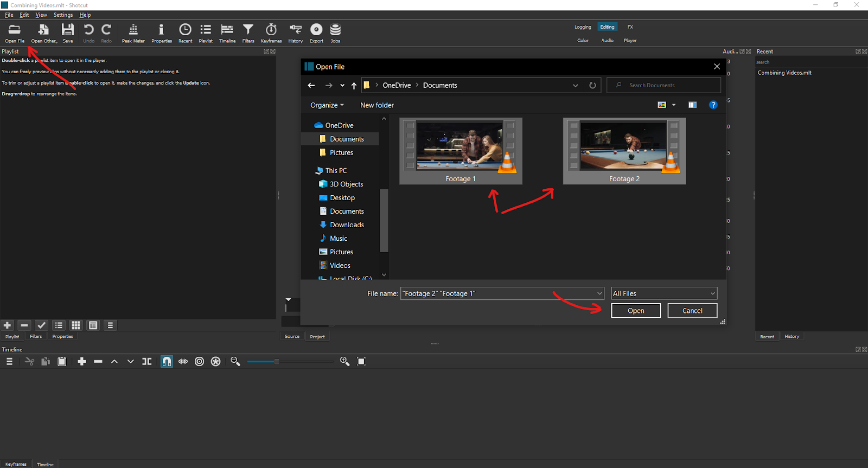Open the File menu
This screenshot has width=868, height=468.
point(9,15)
